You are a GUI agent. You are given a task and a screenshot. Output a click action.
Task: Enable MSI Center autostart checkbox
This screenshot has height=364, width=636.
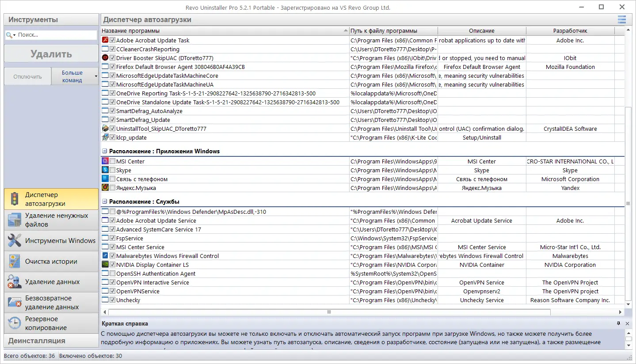pos(112,161)
